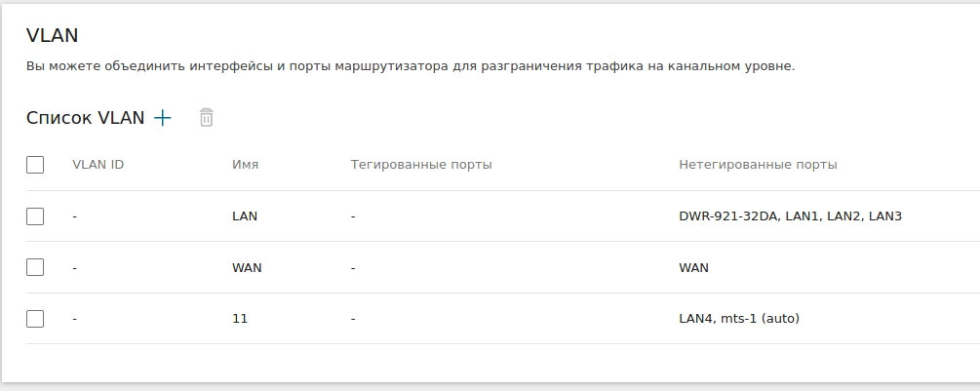Click the LAN4, mts-1 (auto) ports cell
The width and height of the screenshot is (980, 391).
pyautogui.click(x=739, y=318)
